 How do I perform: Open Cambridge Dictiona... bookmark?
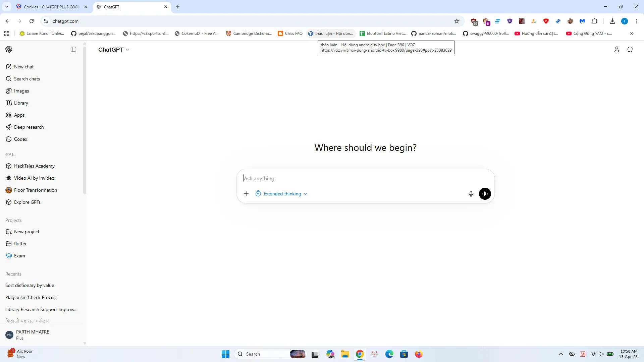[249, 34]
